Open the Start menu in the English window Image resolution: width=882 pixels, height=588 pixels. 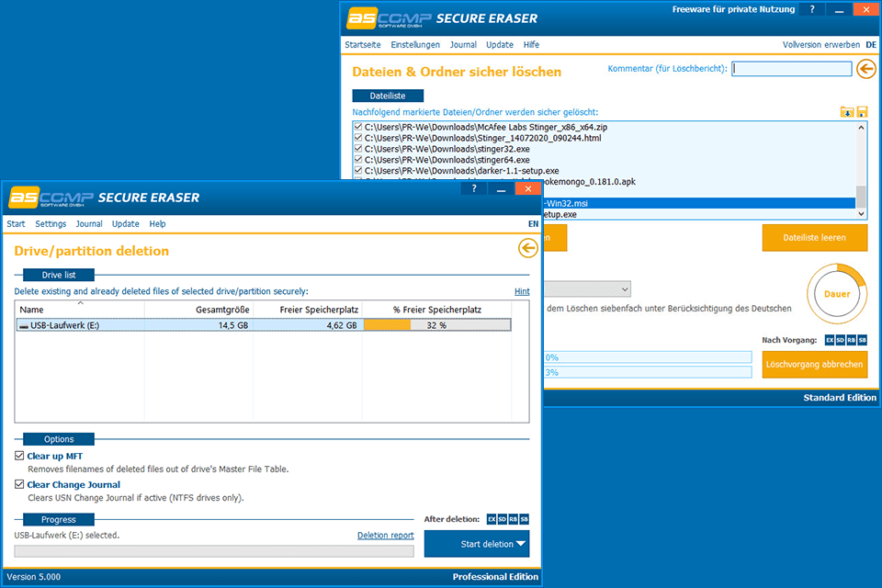[x=16, y=224]
